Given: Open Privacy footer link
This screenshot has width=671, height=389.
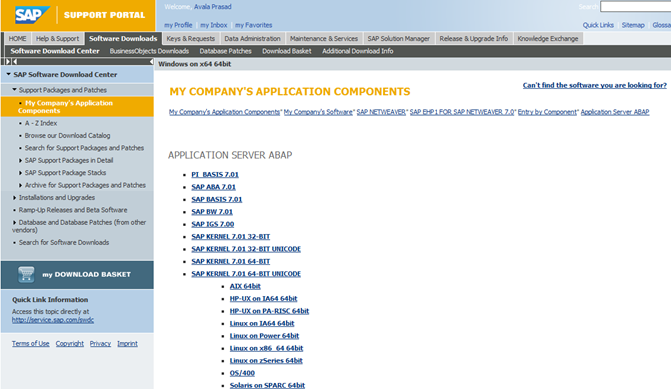Looking at the screenshot, I should [100, 343].
